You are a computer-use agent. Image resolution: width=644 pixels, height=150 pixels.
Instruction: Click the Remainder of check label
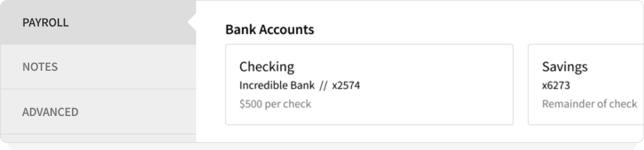589,104
